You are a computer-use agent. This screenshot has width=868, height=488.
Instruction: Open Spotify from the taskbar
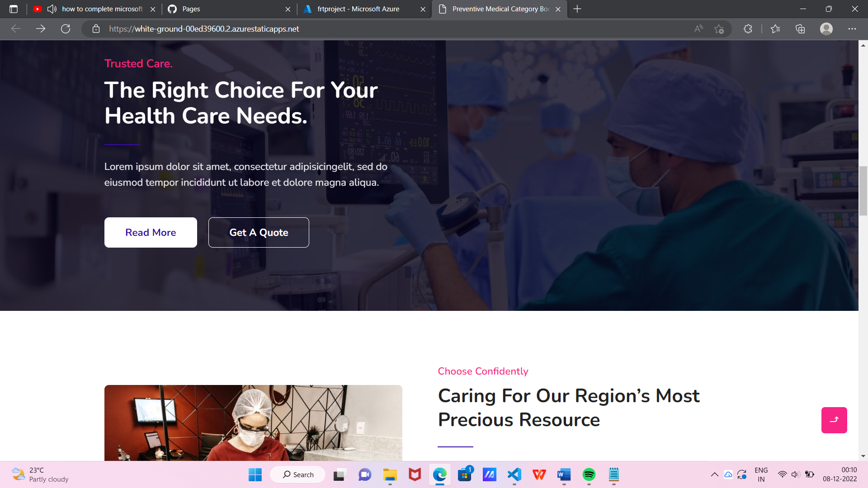click(589, 474)
